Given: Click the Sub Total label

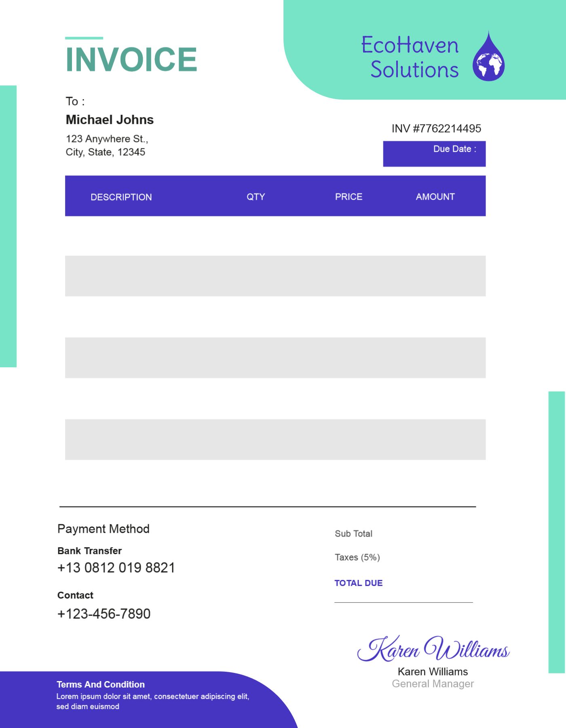Looking at the screenshot, I should (353, 533).
